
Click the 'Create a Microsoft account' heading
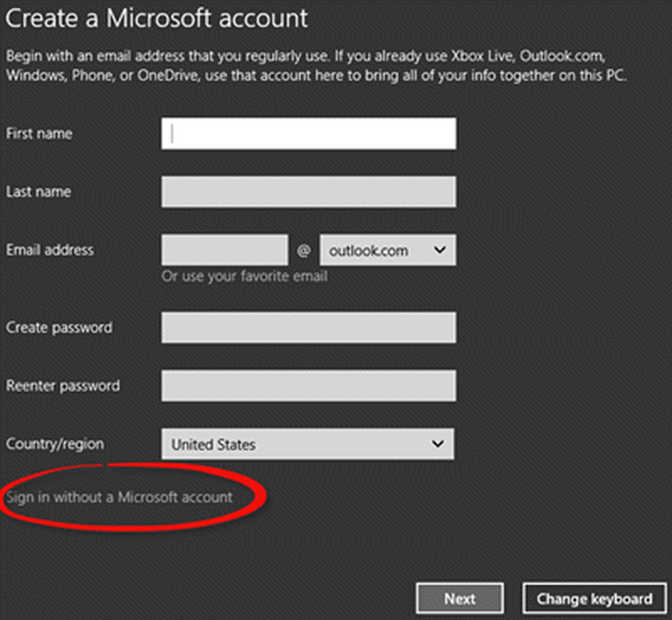tap(157, 18)
